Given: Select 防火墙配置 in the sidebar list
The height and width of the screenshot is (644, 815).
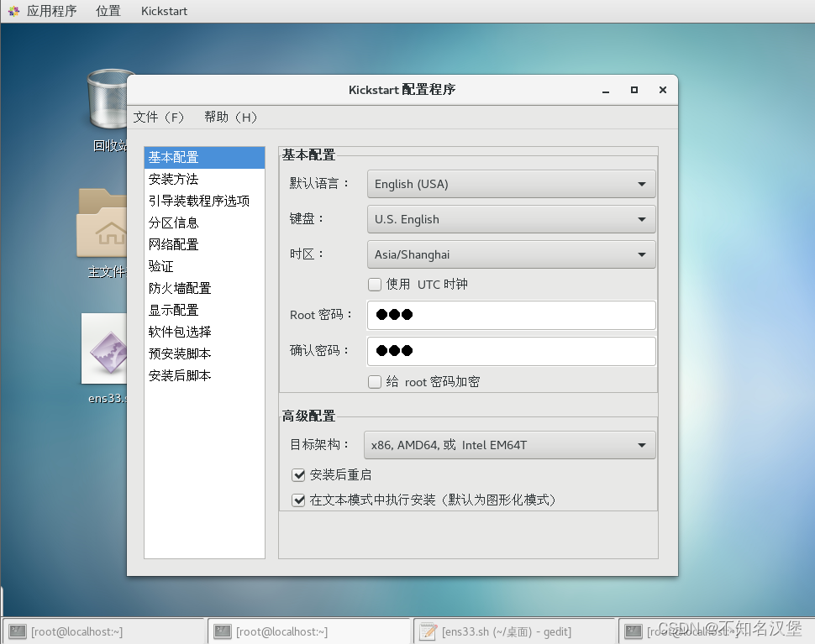Looking at the screenshot, I should coord(204,288).
